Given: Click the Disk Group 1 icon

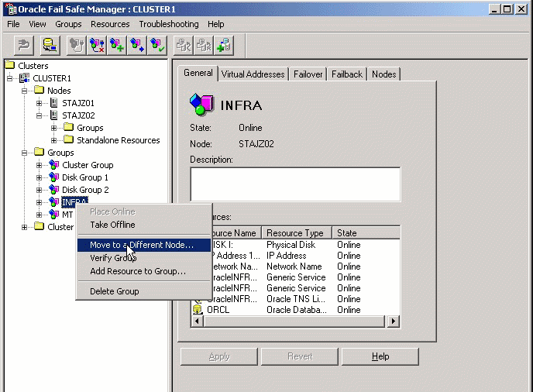Looking at the screenshot, I should (x=53, y=177).
